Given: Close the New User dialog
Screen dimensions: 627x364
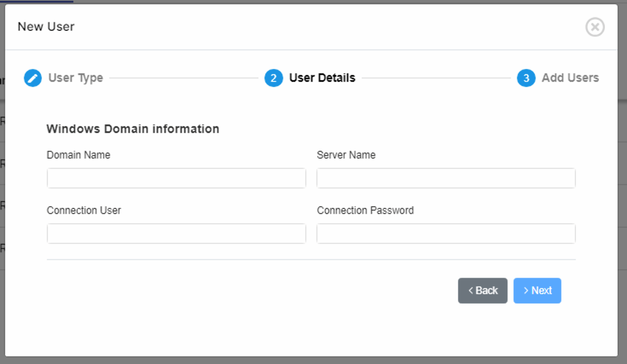Looking at the screenshot, I should (595, 27).
